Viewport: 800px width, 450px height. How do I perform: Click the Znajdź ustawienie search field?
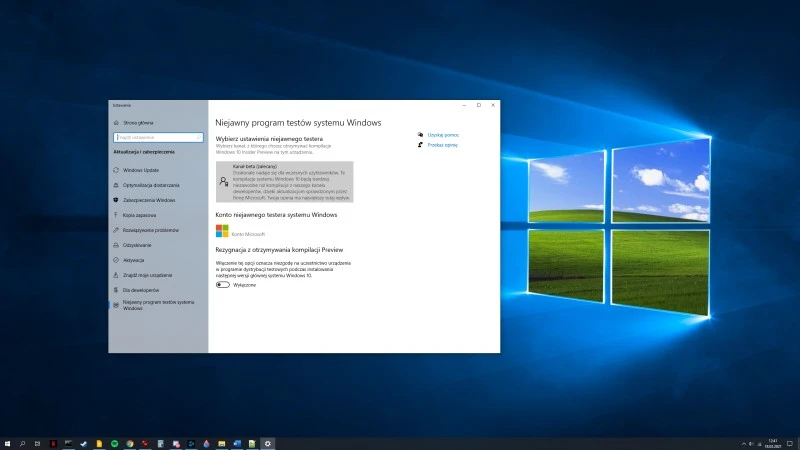pos(158,137)
